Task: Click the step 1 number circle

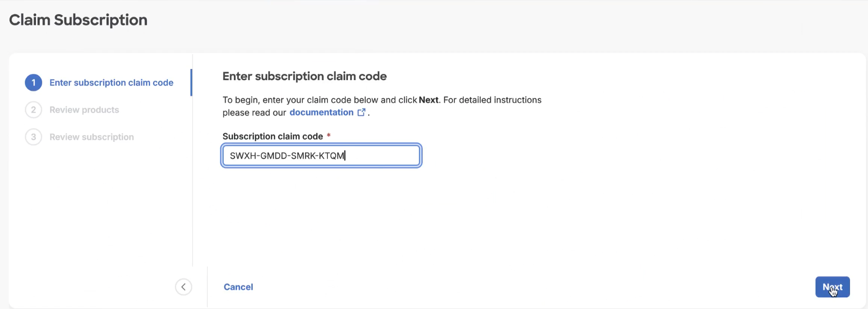Action: tap(34, 83)
